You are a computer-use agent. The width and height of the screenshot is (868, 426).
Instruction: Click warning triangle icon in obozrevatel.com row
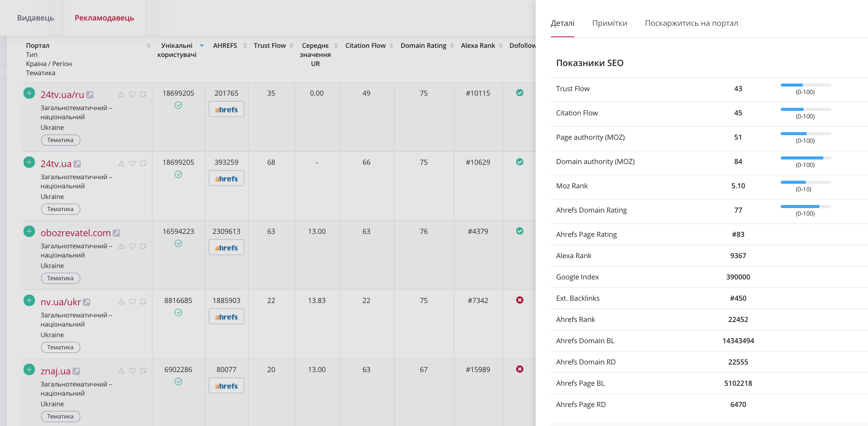121,246
